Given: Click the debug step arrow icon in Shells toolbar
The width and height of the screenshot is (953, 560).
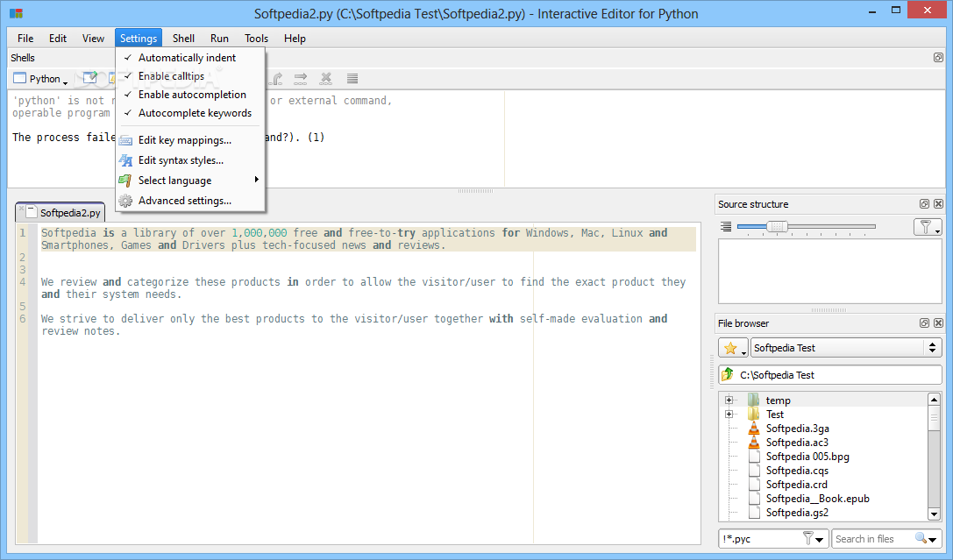Looking at the screenshot, I should [301, 78].
